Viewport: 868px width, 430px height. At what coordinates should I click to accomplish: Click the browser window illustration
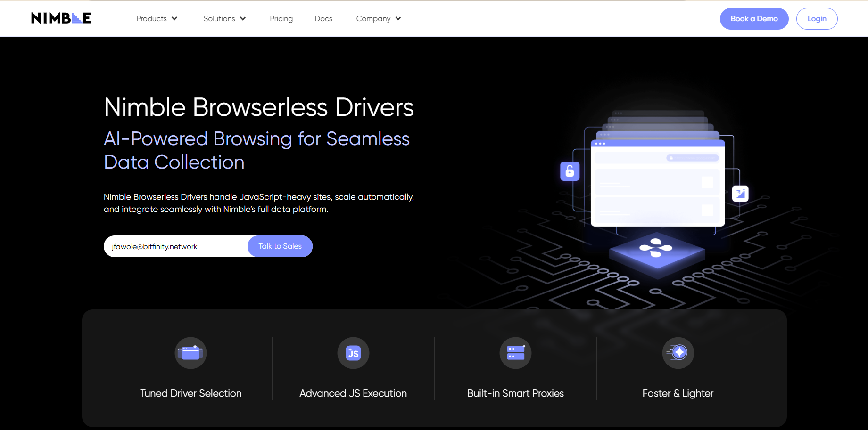click(658, 183)
